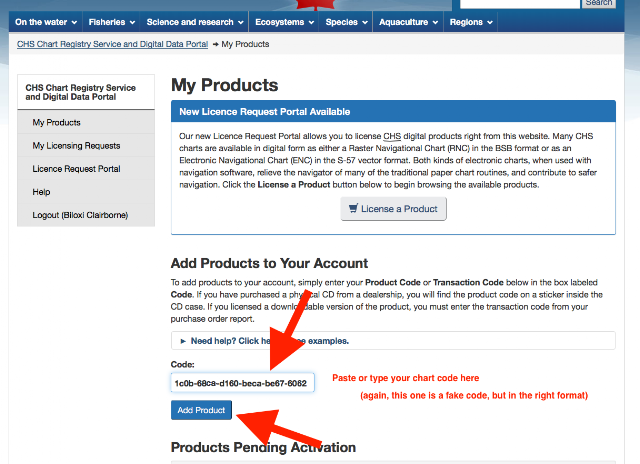Follow the CHS Chart Registry Service breadcrumb link
The width and height of the screenshot is (640, 464).
113,44
